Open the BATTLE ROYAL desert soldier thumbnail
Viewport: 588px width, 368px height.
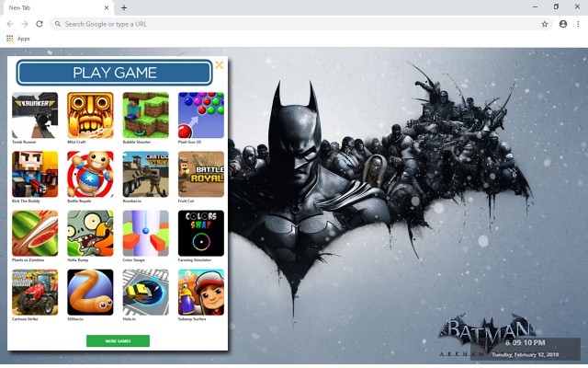pos(201,174)
